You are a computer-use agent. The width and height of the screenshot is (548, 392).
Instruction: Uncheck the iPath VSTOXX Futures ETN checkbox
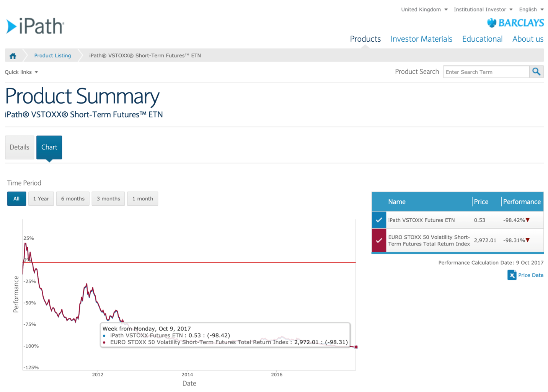tap(379, 220)
